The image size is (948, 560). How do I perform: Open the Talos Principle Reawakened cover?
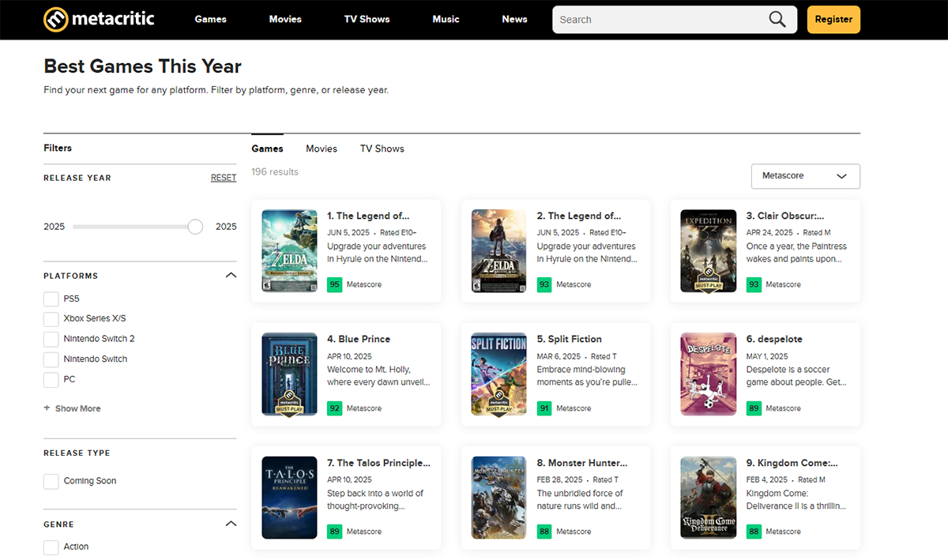[x=289, y=498]
